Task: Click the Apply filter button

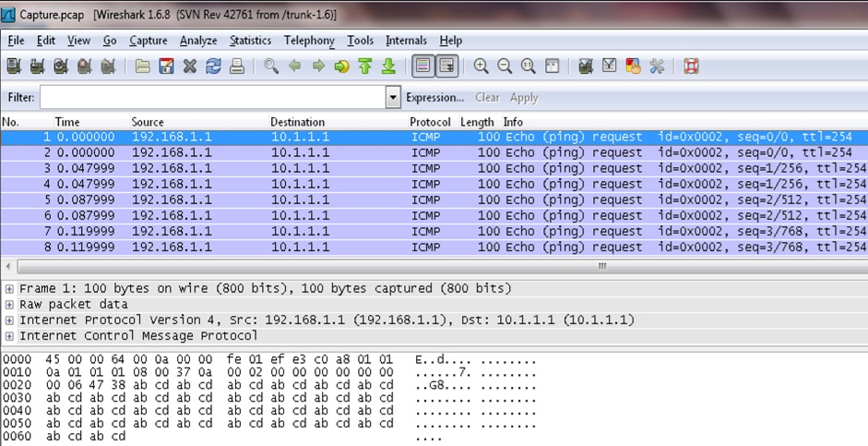Action: coord(524,98)
